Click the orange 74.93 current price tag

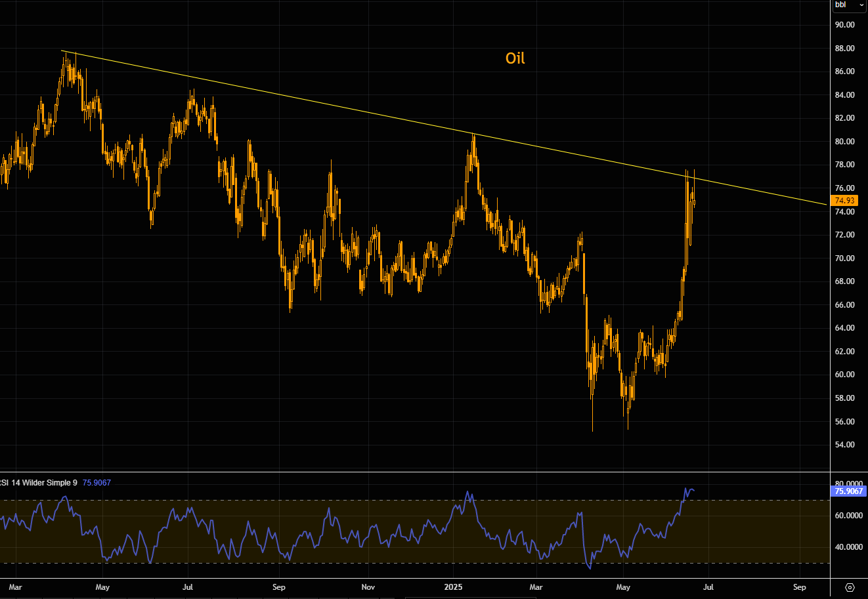point(844,201)
